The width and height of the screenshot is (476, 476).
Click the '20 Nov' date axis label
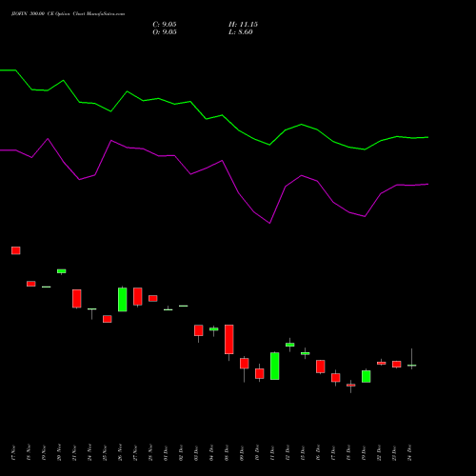coord(59,453)
